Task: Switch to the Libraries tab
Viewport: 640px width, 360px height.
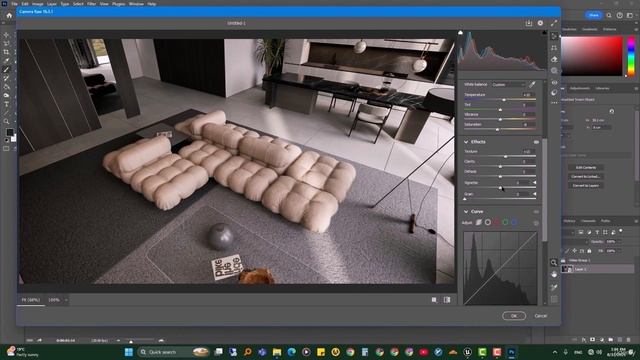Action: coord(602,89)
